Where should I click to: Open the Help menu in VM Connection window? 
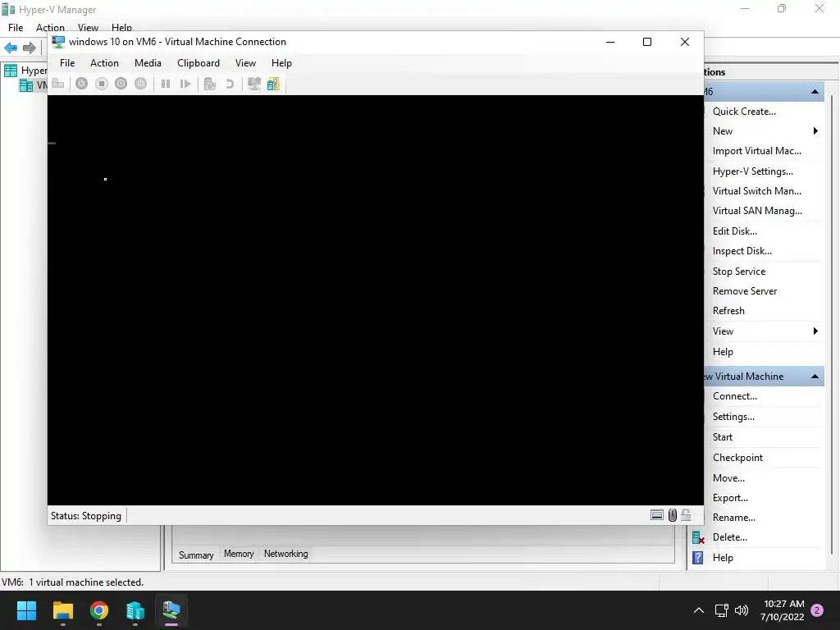(x=281, y=63)
